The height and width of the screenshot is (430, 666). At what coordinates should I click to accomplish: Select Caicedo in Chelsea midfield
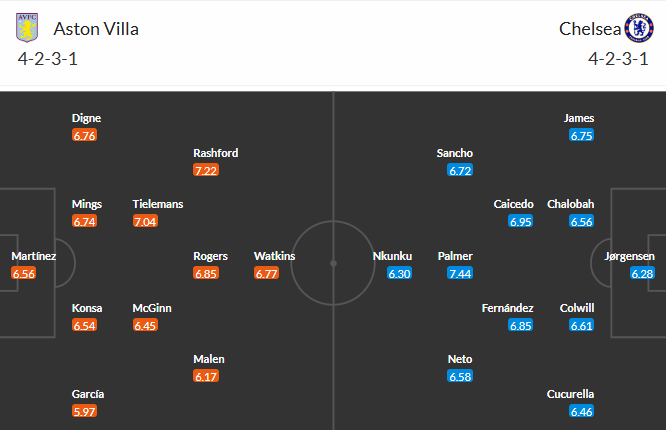[x=513, y=204]
